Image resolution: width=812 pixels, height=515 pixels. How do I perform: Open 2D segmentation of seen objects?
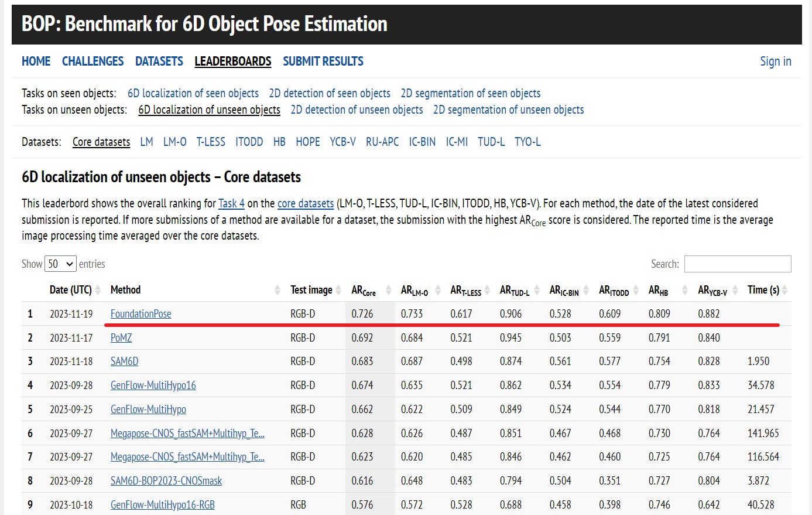click(x=471, y=93)
